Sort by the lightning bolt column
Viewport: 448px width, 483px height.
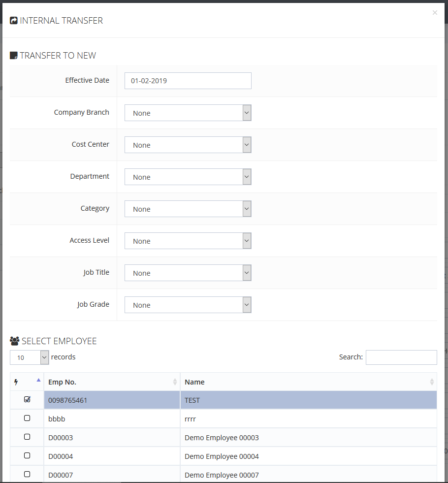pos(27,382)
